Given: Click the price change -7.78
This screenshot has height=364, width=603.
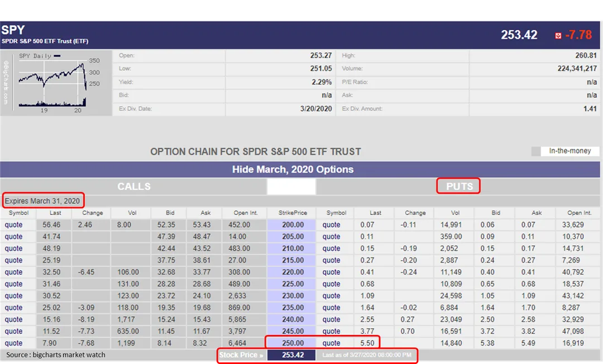Looking at the screenshot, I should [x=578, y=35].
